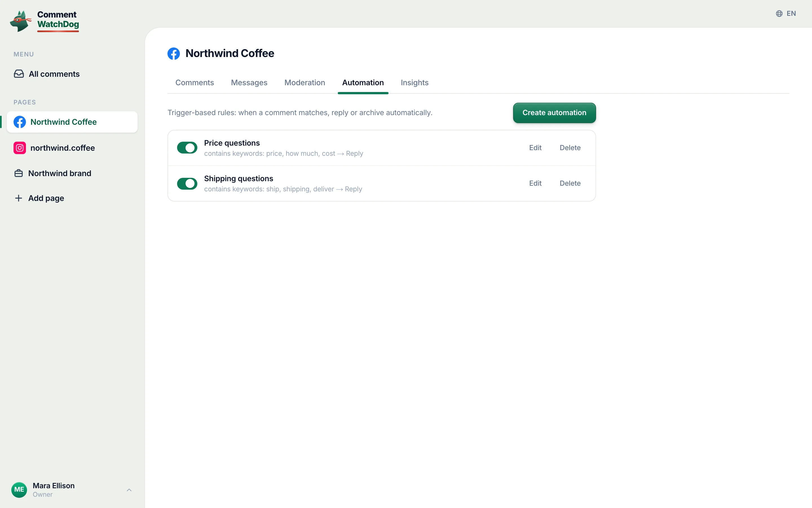Click the plus icon next to Add page
Image resolution: width=812 pixels, height=508 pixels.
tap(19, 198)
